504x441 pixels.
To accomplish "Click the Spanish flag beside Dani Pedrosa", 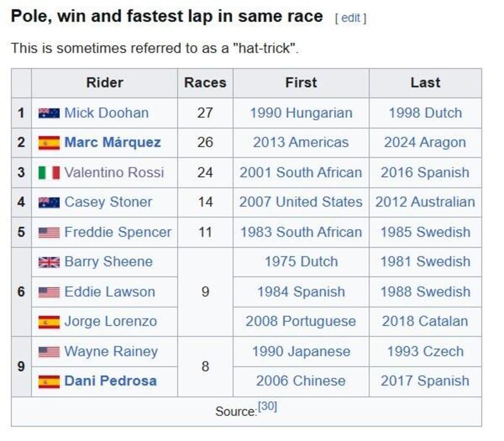I will (x=49, y=381).
